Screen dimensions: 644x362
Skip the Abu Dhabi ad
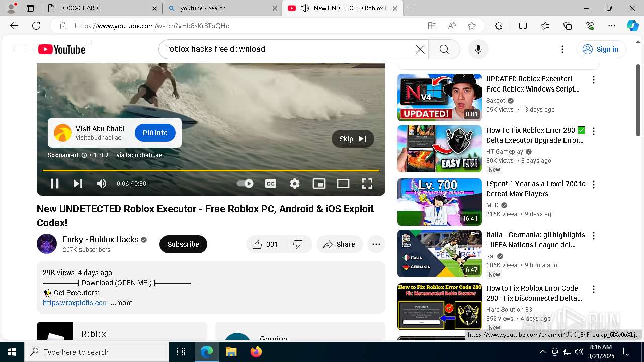353,139
